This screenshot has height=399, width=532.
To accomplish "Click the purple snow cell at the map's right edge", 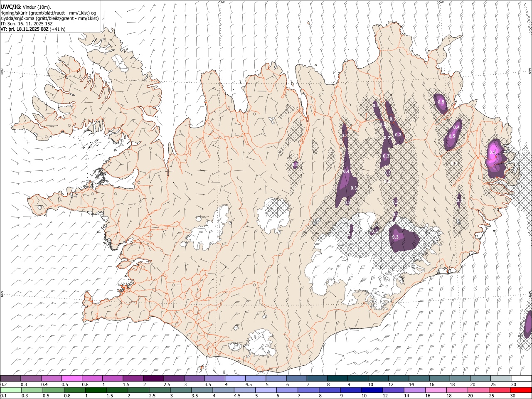I will click(528, 324).
